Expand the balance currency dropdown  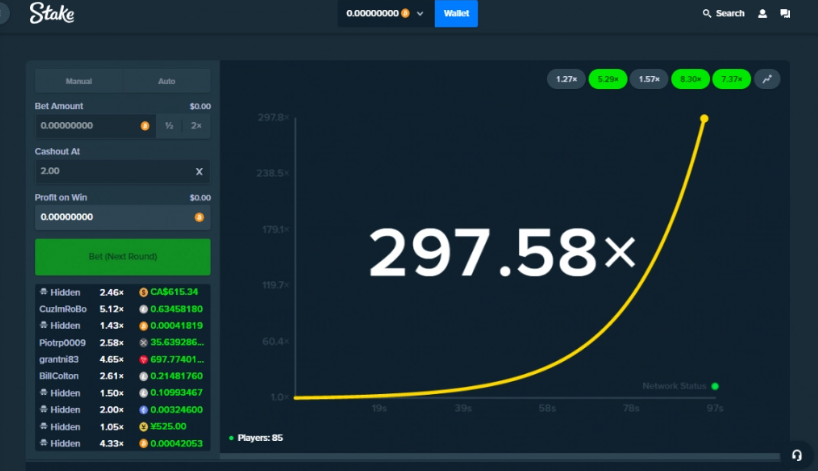click(420, 14)
